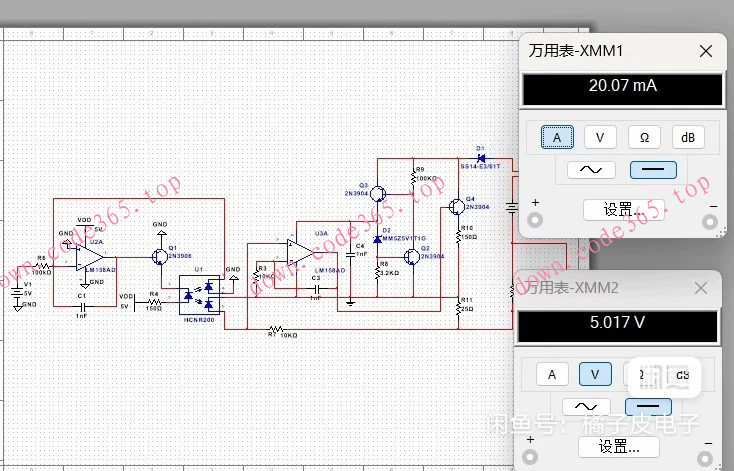Close the 万用表-XMM1 window

coord(706,51)
